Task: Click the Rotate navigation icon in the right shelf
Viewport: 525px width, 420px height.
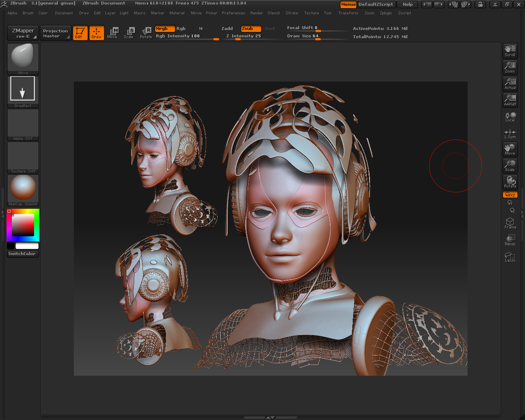Action: pos(510,182)
